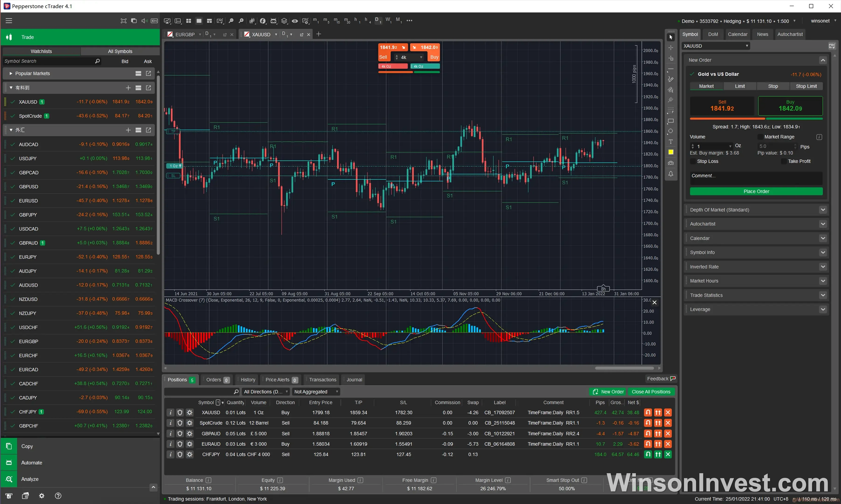841x504 pixels.
Task: Click the candlestick chart type icon
Action: coord(252,21)
